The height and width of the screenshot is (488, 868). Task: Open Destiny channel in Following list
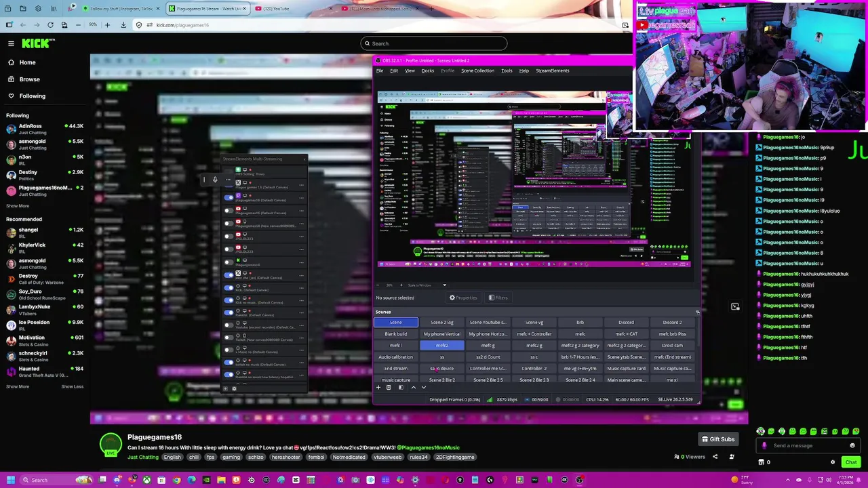click(x=45, y=175)
